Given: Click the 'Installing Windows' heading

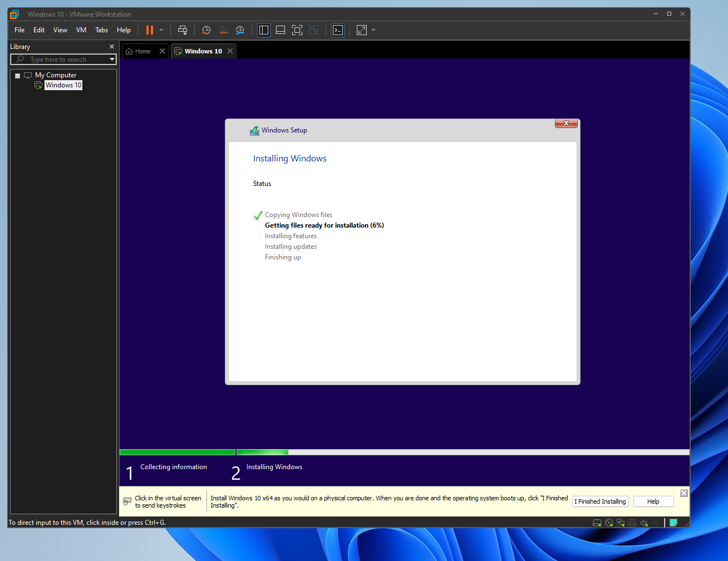Looking at the screenshot, I should tap(290, 159).
